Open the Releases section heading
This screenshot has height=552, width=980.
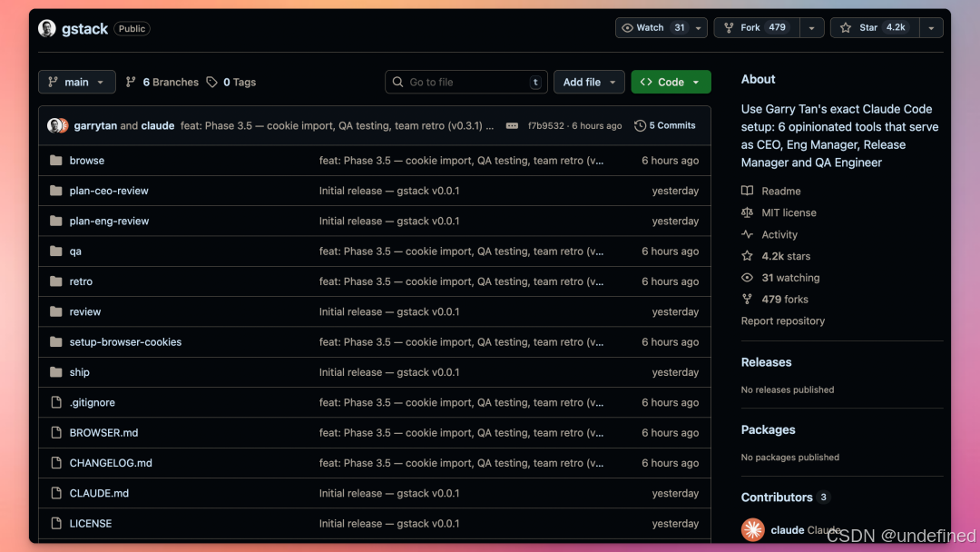pyautogui.click(x=766, y=362)
